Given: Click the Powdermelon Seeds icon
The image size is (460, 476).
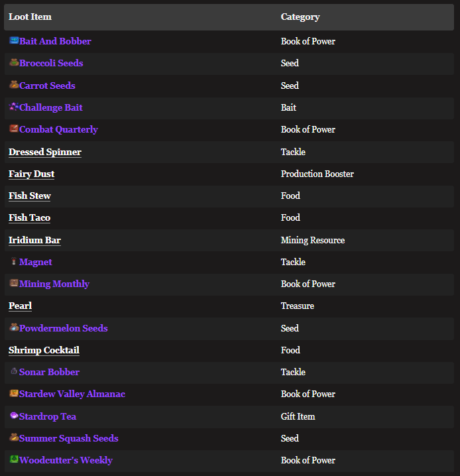Looking at the screenshot, I should pyautogui.click(x=14, y=327).
